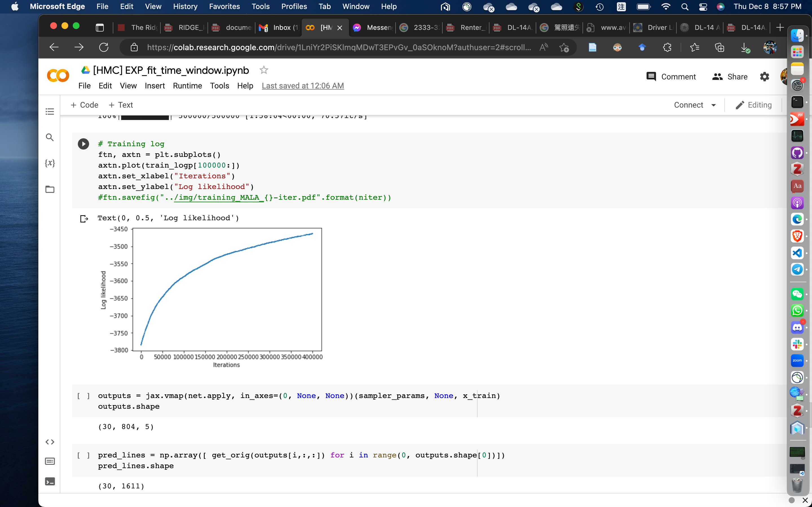This screenshot has height=507, width=812.
Task: Open the code snippets panel
Action: (50, 442)
